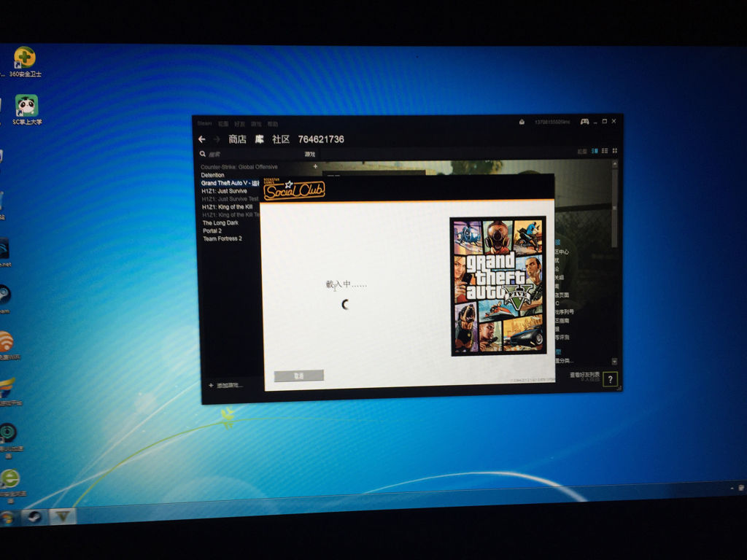Click 添加游戏 add a game button
The width and height of the screenshot is (747, 560).
click(226, 385)
